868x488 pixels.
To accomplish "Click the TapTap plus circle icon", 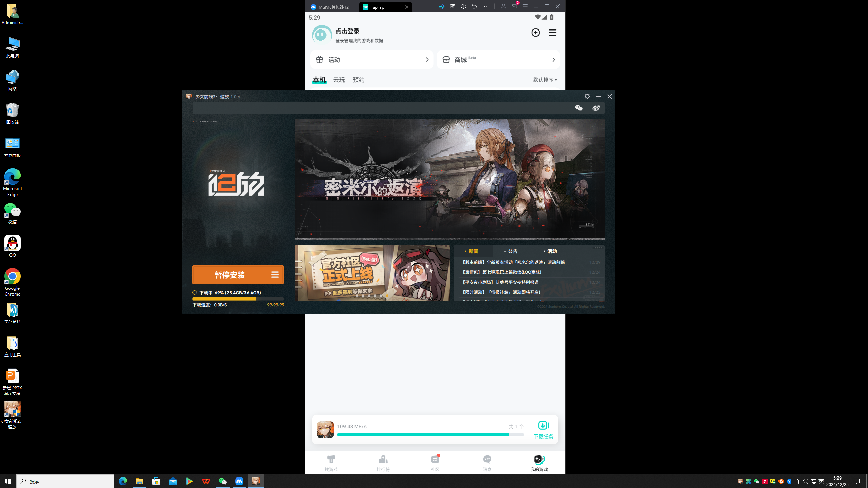I will pos(536,33).
